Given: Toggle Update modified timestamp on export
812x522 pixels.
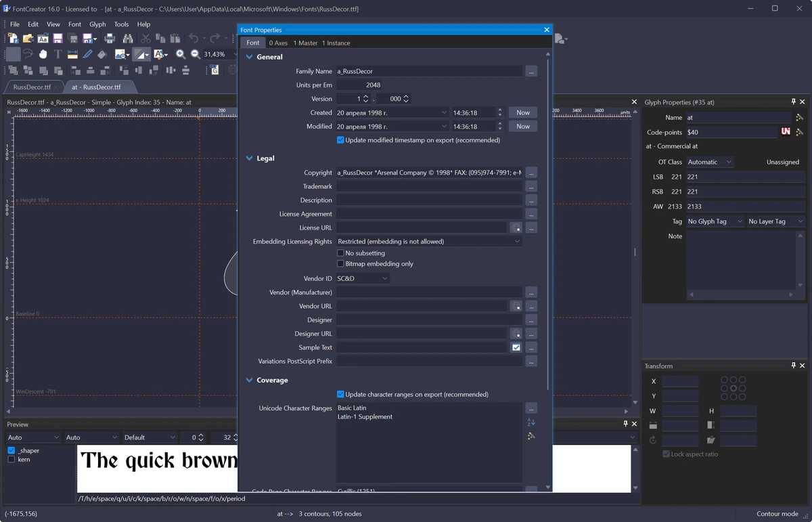Looking at the screenshot, I should (340, 140).
